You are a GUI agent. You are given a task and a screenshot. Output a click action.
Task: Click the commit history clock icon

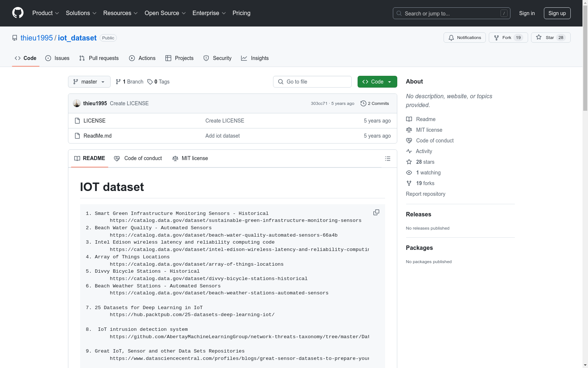click(x=363, y=103)
